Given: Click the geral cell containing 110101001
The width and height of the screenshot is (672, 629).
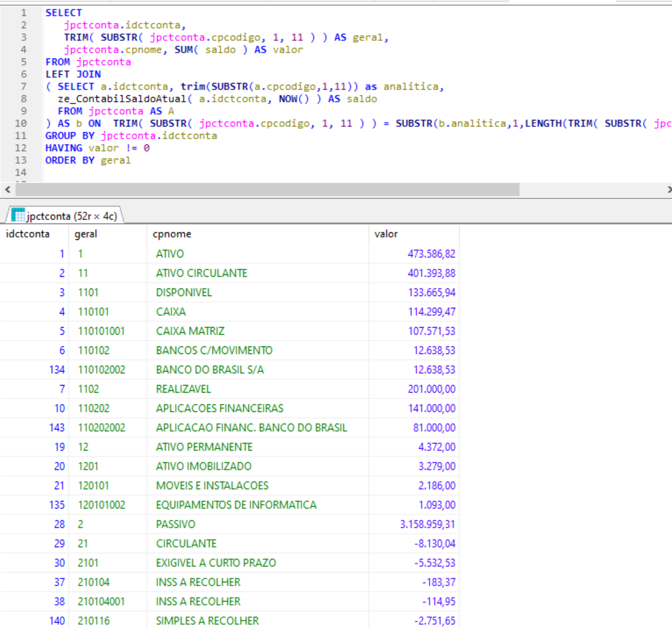Looking at the screenshot, I should (101, 331).
